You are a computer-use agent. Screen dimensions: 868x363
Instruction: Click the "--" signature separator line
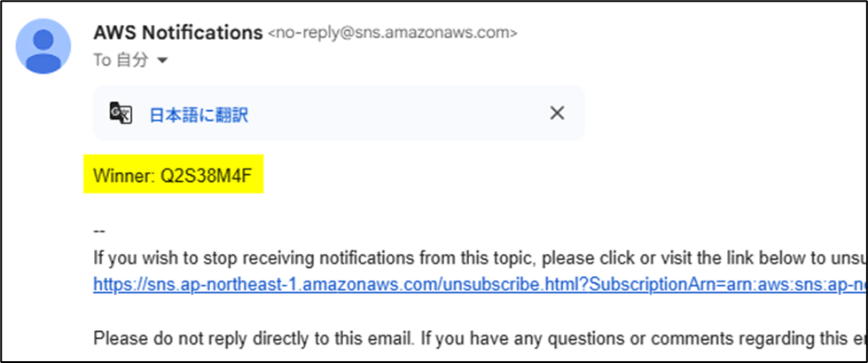[99, 233]
